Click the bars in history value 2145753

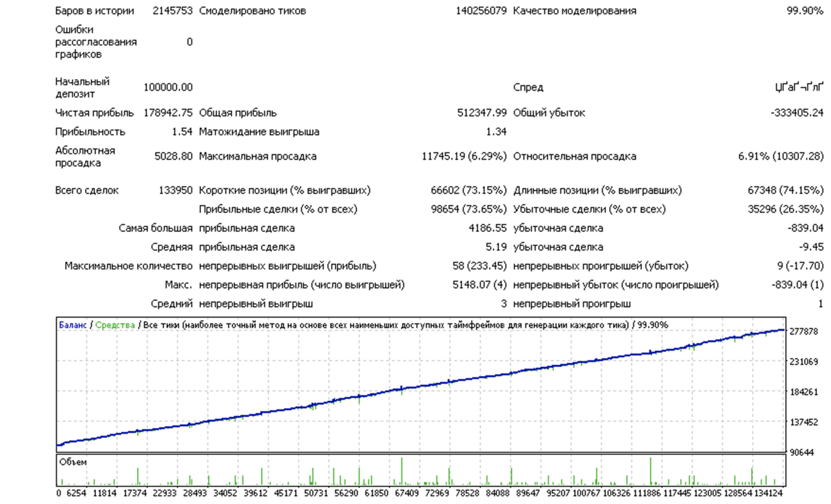(x=173, y=11)
